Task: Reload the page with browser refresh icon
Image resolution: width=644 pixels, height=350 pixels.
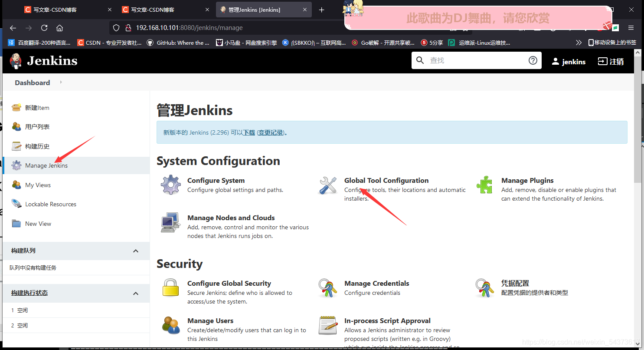Action: 44,28
